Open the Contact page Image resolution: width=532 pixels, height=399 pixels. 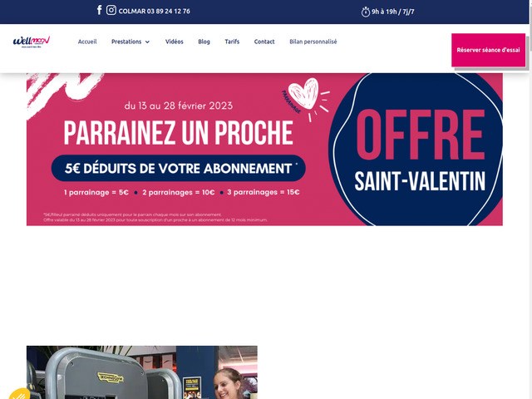click(264, 42)
